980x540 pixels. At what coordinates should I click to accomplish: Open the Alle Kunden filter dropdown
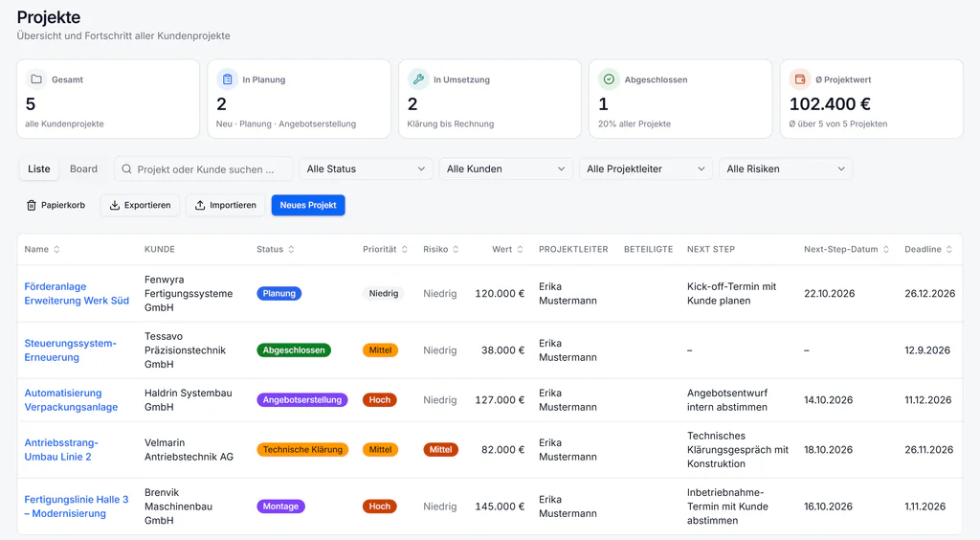pyautogui.click(x=505, y=169)
